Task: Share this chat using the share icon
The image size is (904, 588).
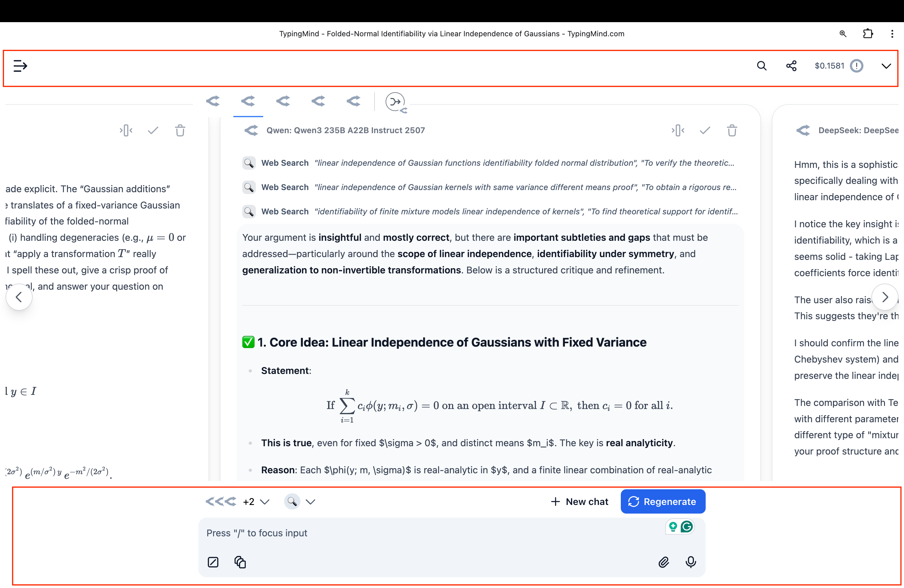Action: 791,66
